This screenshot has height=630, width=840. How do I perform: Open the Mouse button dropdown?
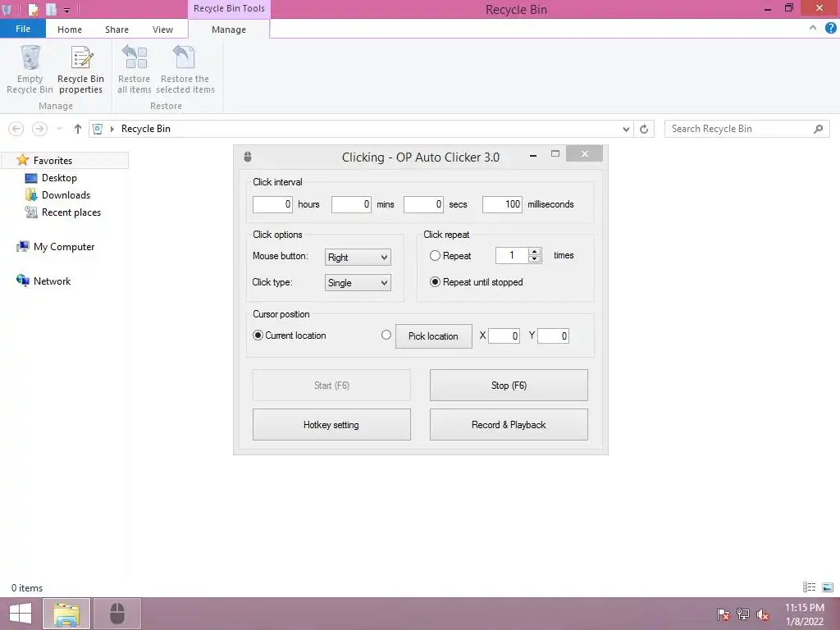pos(358,257)
